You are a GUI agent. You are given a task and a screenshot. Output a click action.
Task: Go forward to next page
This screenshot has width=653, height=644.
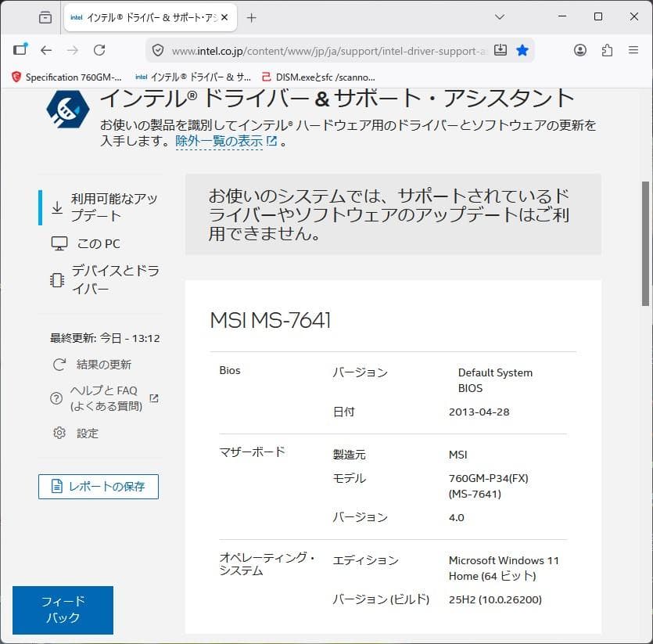tap(73, 50)
